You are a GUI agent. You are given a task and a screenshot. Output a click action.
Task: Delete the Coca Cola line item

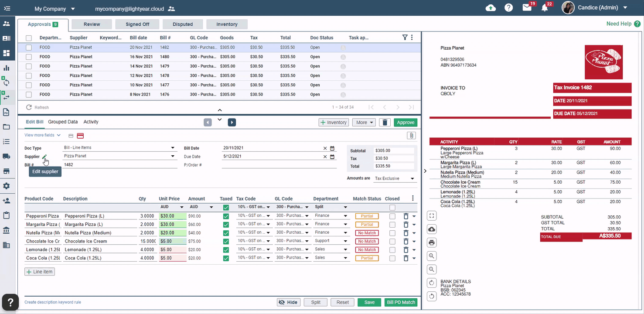406,258
